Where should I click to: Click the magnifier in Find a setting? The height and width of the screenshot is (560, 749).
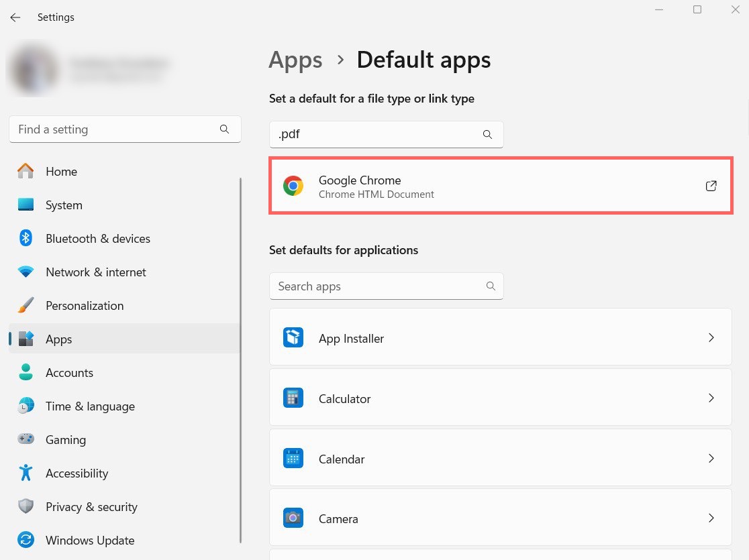225,129
